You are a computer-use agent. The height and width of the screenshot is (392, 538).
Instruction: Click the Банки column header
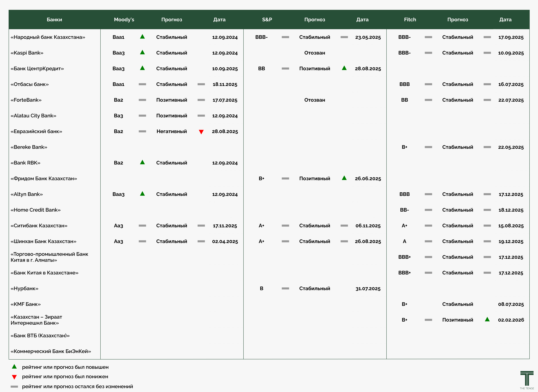tap(54, 19)
